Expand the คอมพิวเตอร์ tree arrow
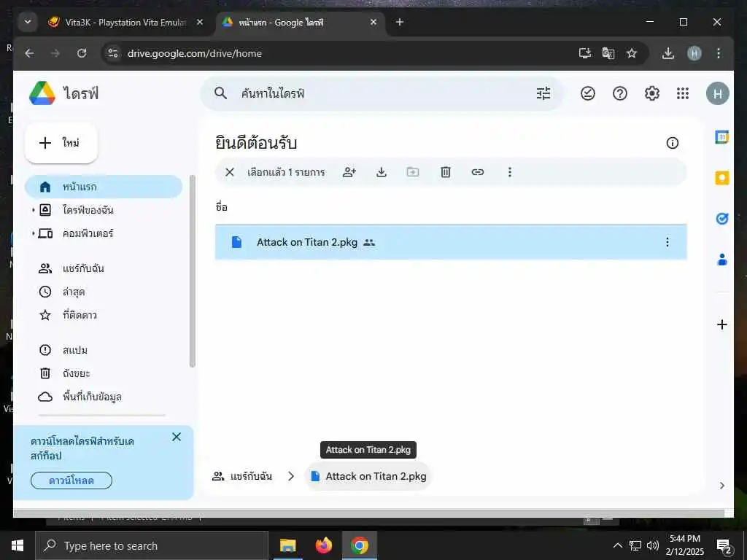This screenshot has height=560, width=747. click(x=33, y=233)
